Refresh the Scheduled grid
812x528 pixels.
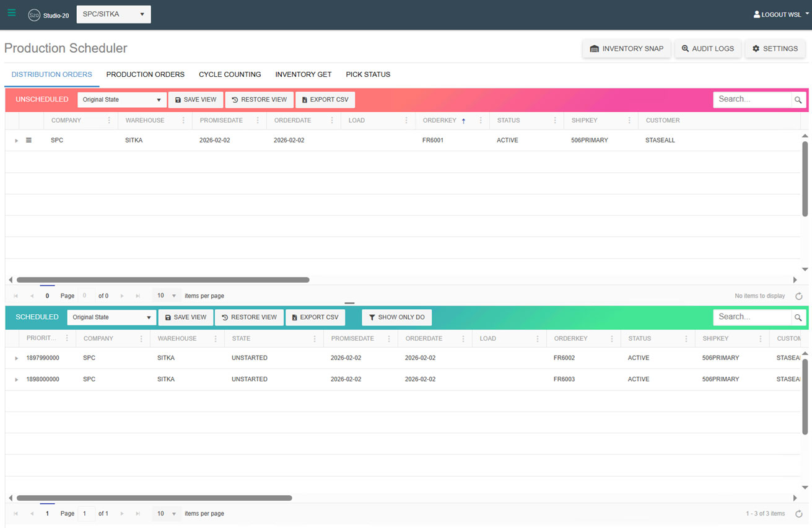798,514
